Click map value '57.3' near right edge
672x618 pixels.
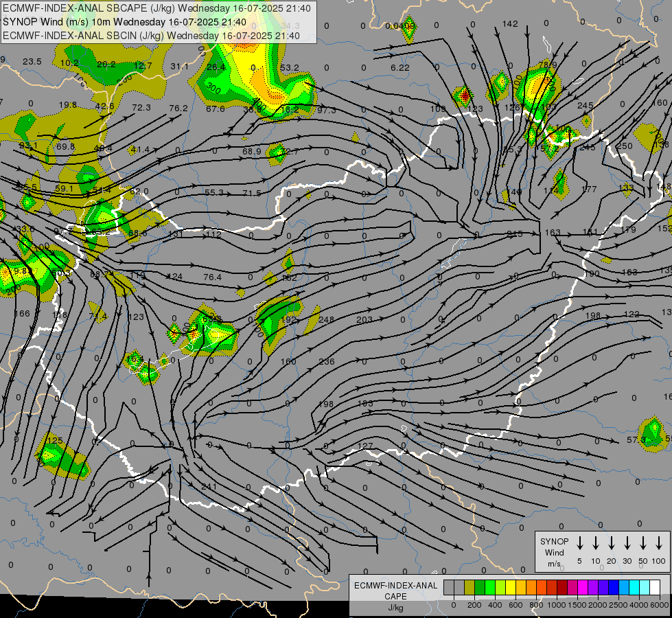(x=636, y=440)
